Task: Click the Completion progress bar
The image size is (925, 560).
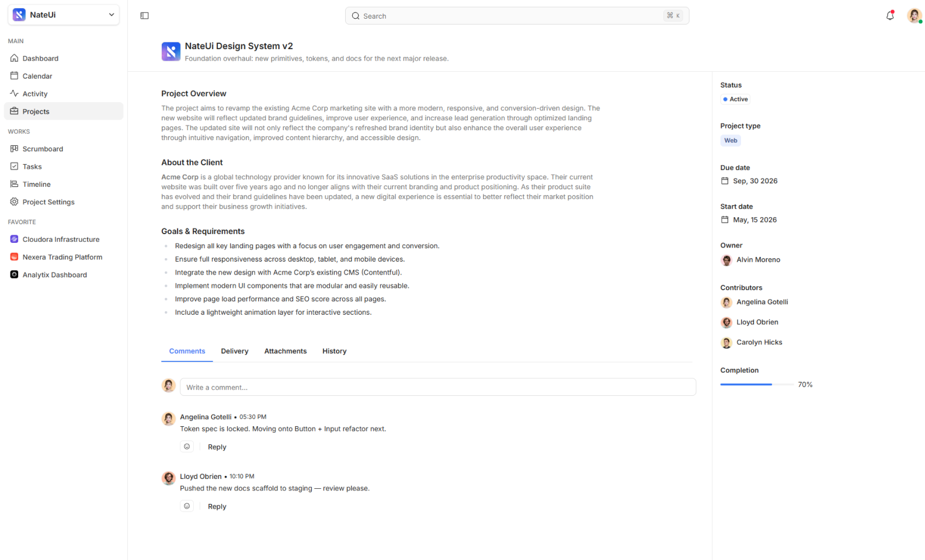Action: (757, 384)
